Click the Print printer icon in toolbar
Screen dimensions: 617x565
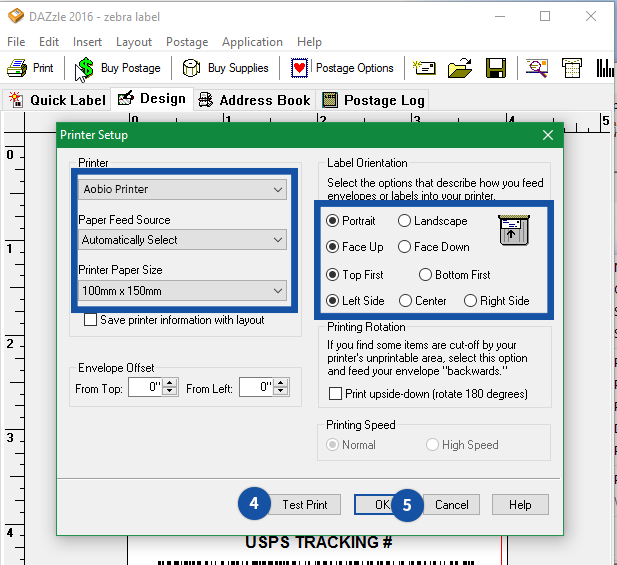[x=17, y=68]
